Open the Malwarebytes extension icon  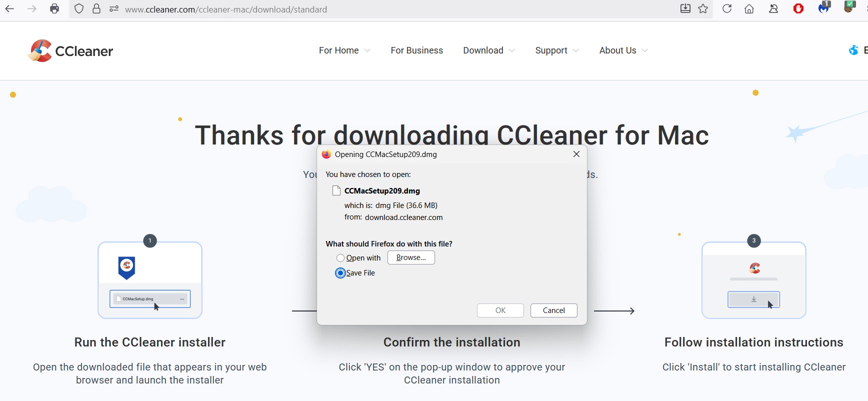[x=823, y=8]
